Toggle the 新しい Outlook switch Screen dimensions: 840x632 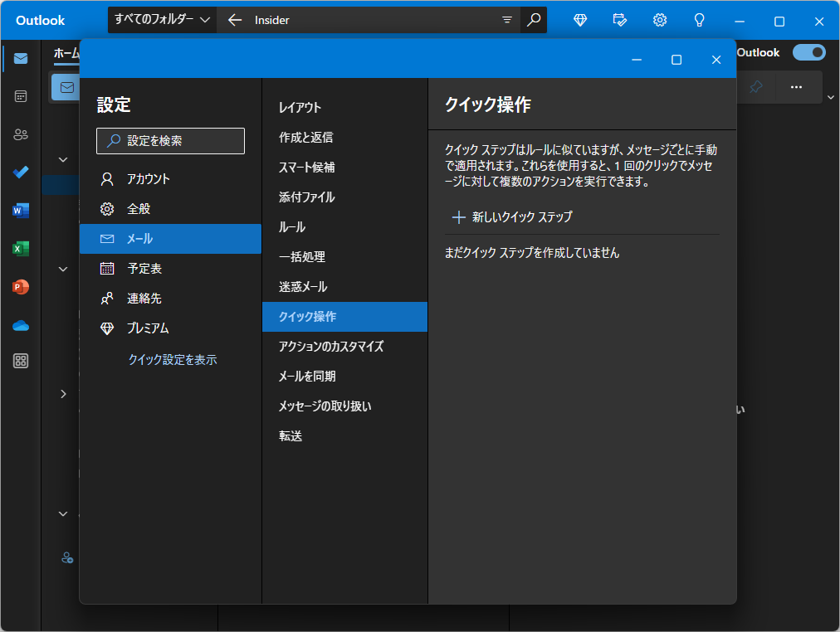808,51
